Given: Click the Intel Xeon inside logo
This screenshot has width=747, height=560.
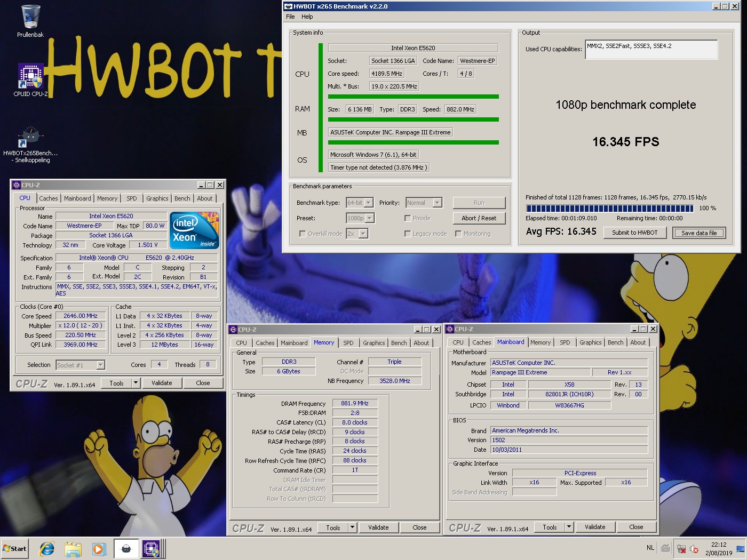Looking at the screenshot, I should (195, 230).
